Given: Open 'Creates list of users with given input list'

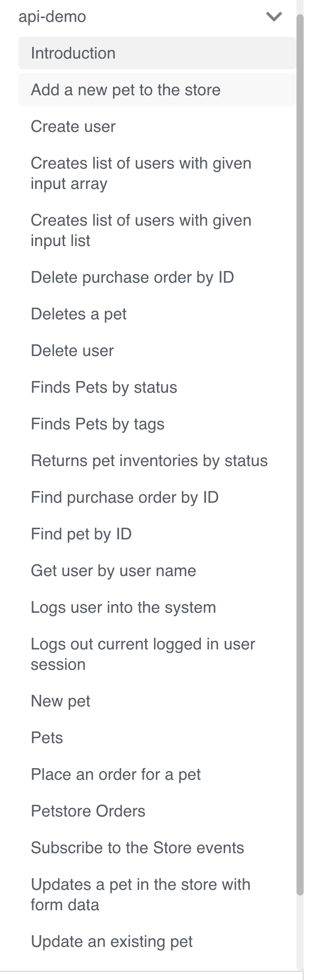Looking at the screenshot, I should (x=141, y=230).
